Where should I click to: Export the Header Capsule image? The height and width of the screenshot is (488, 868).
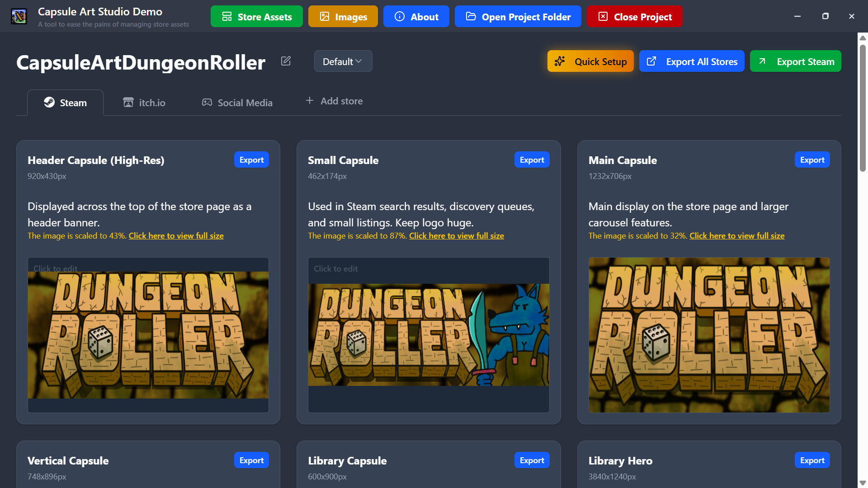(251, 160)
